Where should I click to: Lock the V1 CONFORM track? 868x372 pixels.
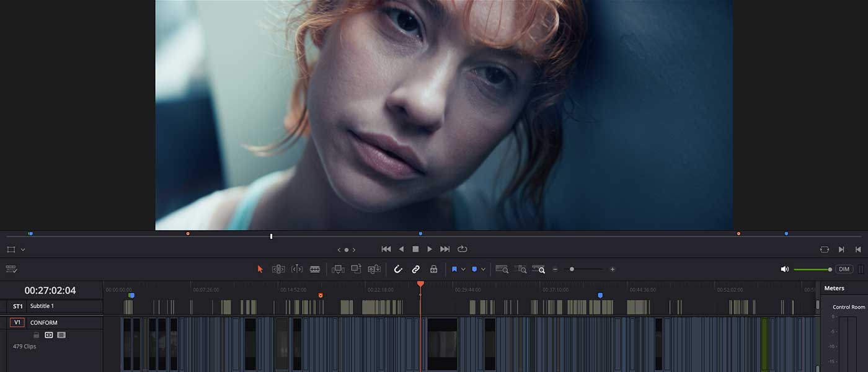pos(37,335)
